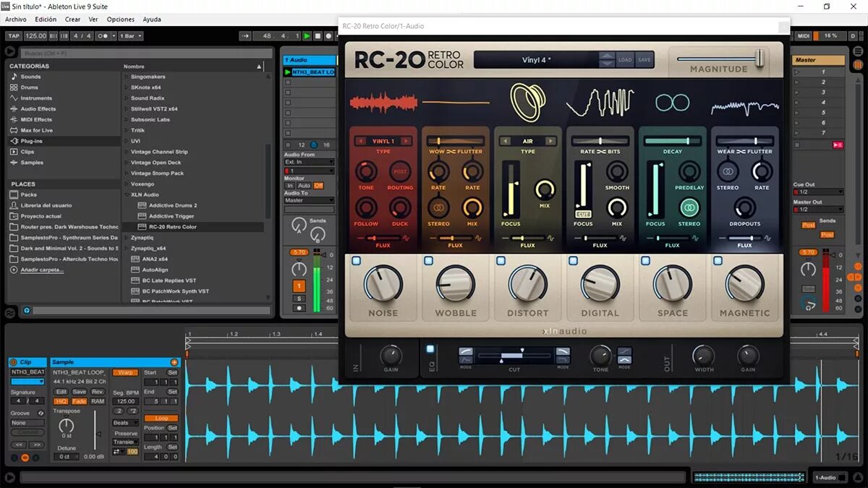The width and height of the screenshot is (868, 488).
Task: Click the TAP tempo button
Action: (x=14, y=35)
